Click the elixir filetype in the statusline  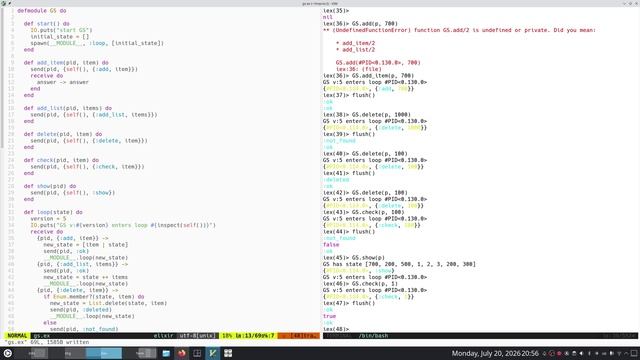point(163,336)
